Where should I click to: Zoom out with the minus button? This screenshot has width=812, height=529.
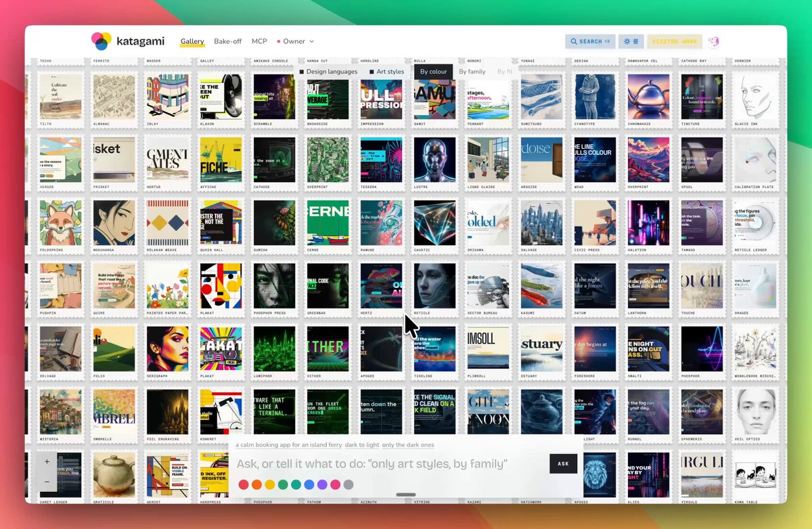[x=47, y=482]
